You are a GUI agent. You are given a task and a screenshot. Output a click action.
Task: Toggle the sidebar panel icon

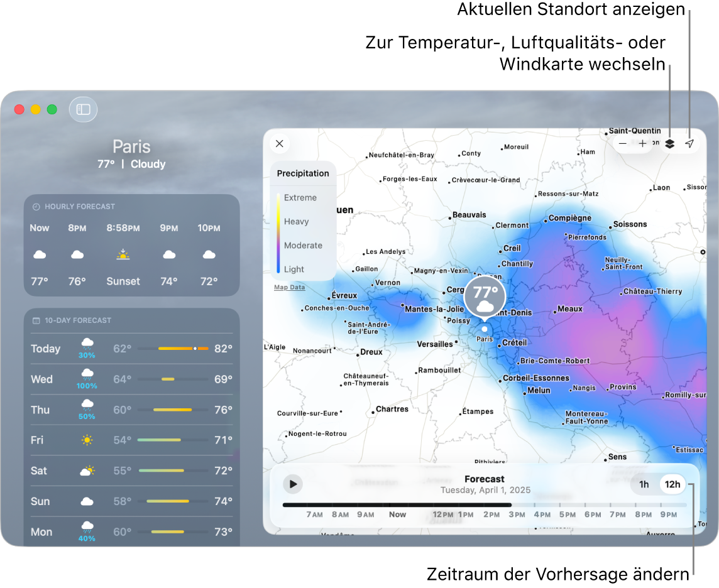pos(84,109)
